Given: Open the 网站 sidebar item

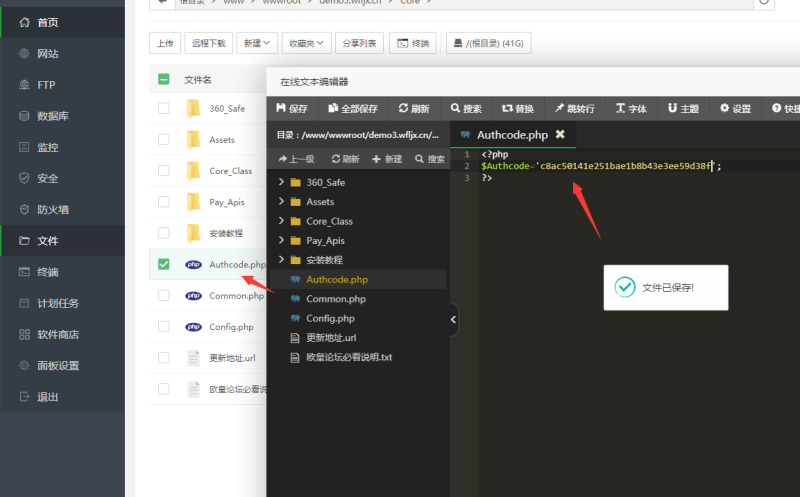Looking at the screenshot, I should pos(62,54).
